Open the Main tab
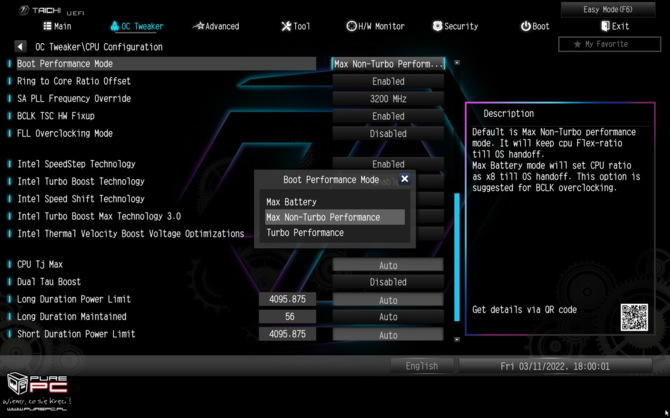670x418 pixels. coord(57,26)
